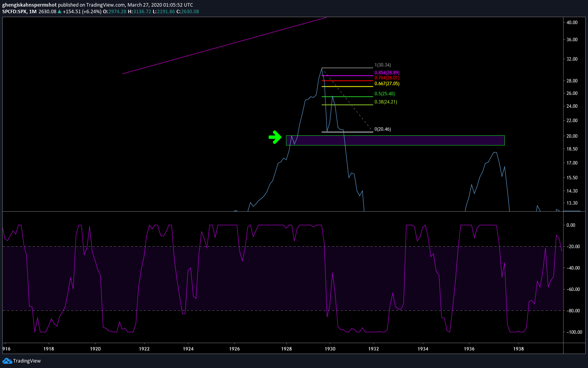Select the green arrow drawing on chart
This screenshot has width=588, height=368.
[275, 137]
